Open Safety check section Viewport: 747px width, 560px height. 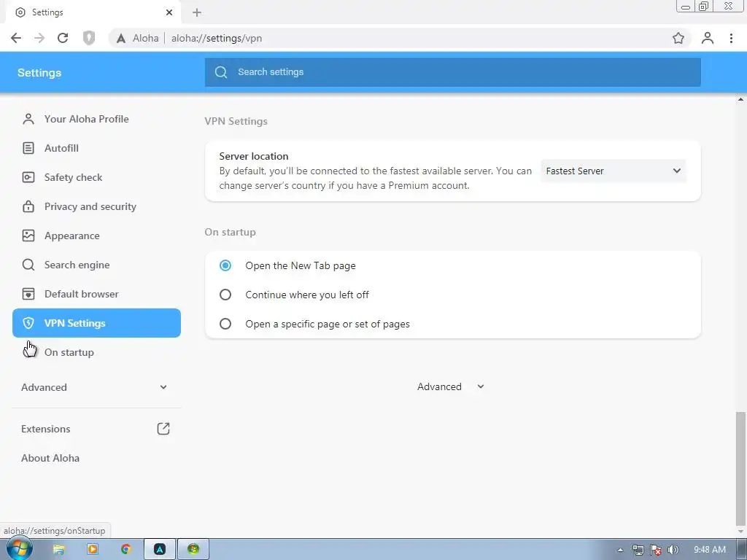(97, 177)
